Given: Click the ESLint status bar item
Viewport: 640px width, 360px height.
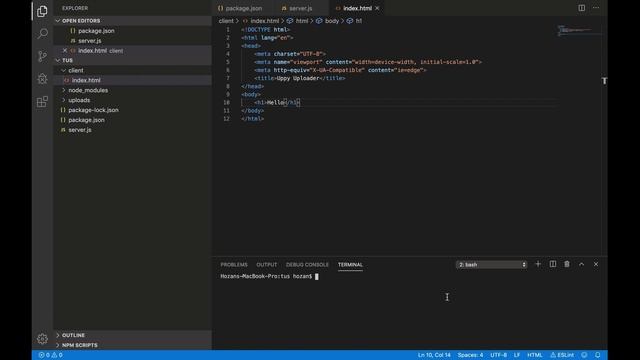Looking at the screenshot, I should click(x=562, y=355).
